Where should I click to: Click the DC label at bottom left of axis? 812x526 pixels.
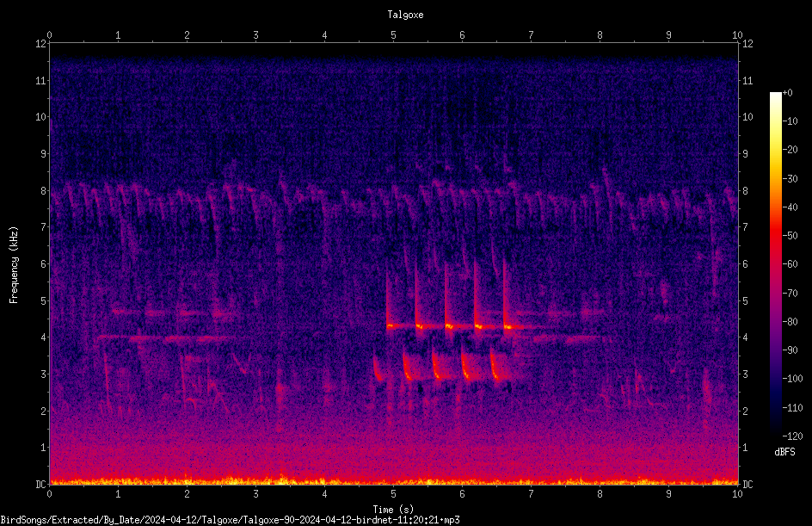pyautogui.click(x=41, y=485)
